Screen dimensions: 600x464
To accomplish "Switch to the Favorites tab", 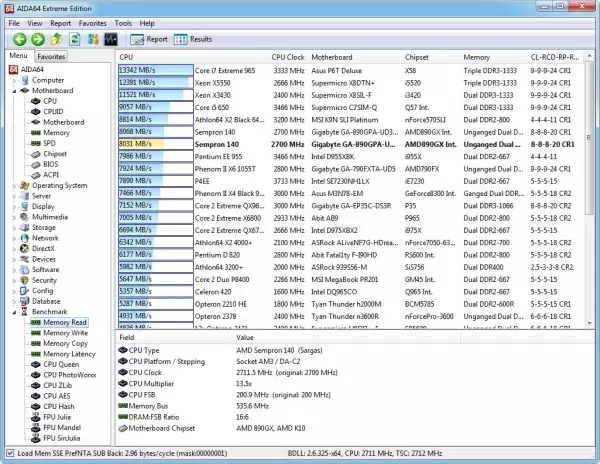I will pos(51,57).
